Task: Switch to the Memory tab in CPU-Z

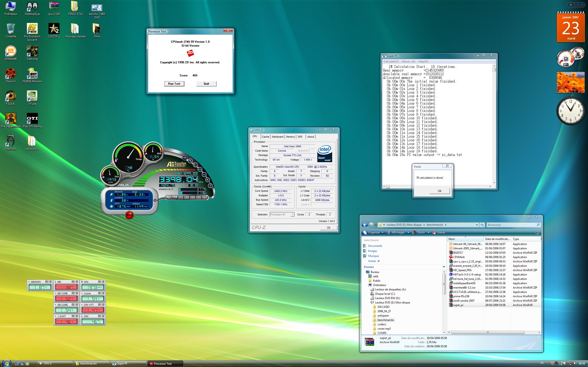Action: [290, 137]
